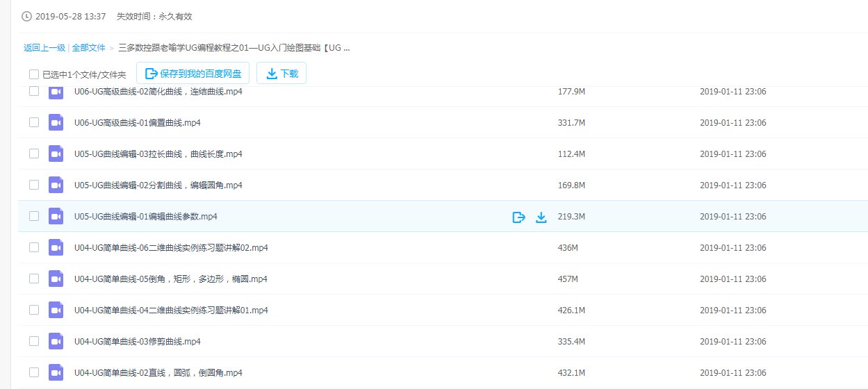Open file U06-UG高级曲线-02简化曲线，连结曲线.mp4

(158, 91)
